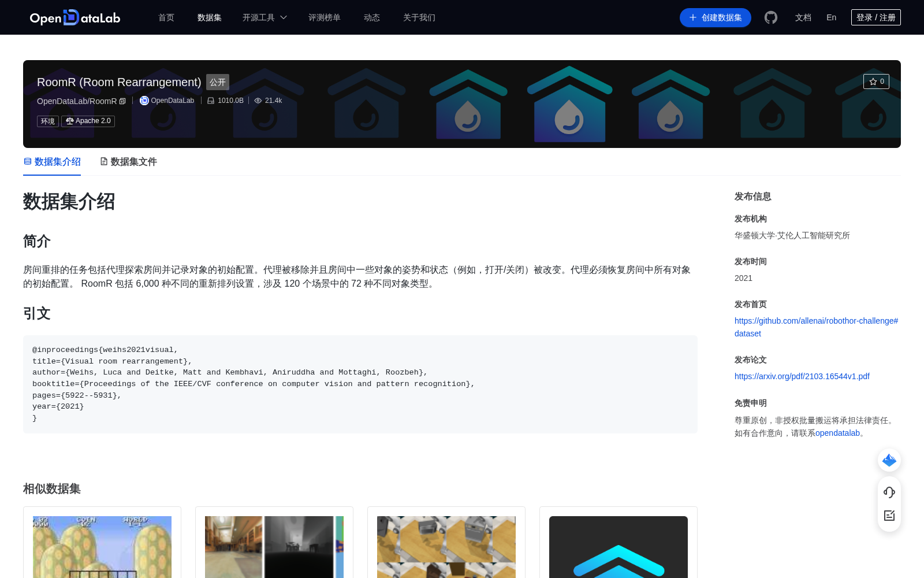Copy the OpenDataLab/RoomR path icon

pos(122,101)
